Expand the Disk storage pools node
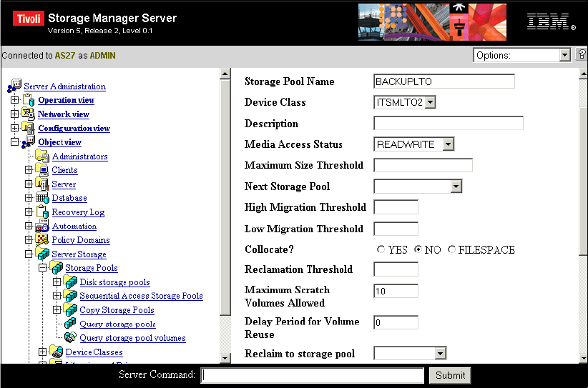Viewport: 588px width, 388px height. [57, 282]
